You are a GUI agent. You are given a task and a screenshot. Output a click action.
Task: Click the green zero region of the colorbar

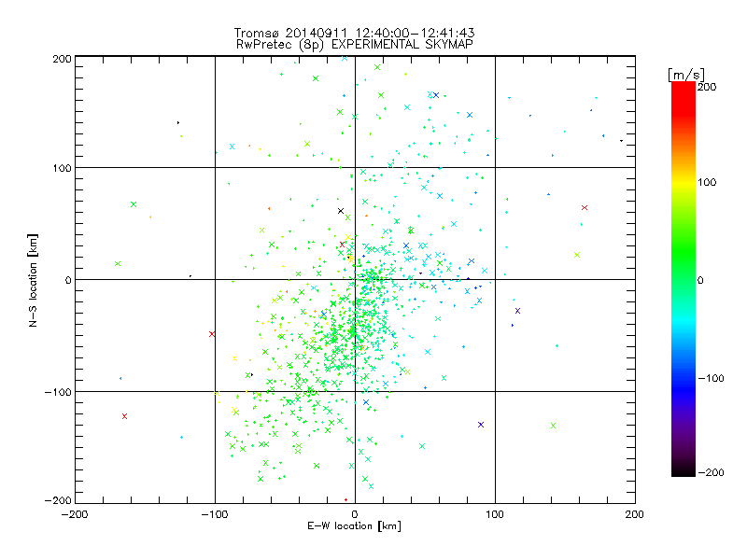(684, 279)
